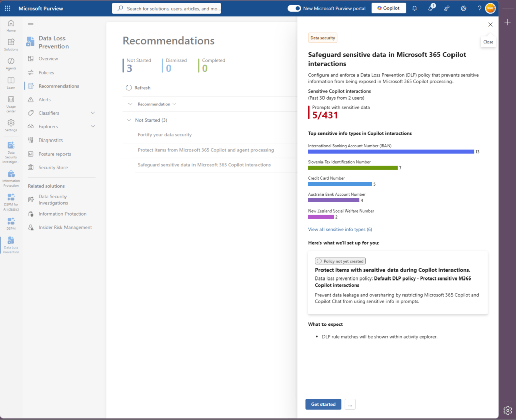Open the help question mark icon
This screenshot has height=420, width=516.
[x=480, y=8]
